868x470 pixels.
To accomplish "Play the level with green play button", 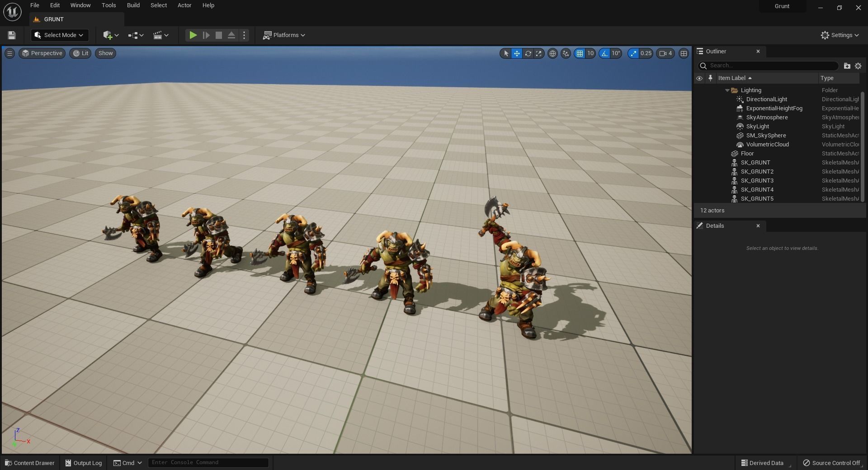I will 193,35.
